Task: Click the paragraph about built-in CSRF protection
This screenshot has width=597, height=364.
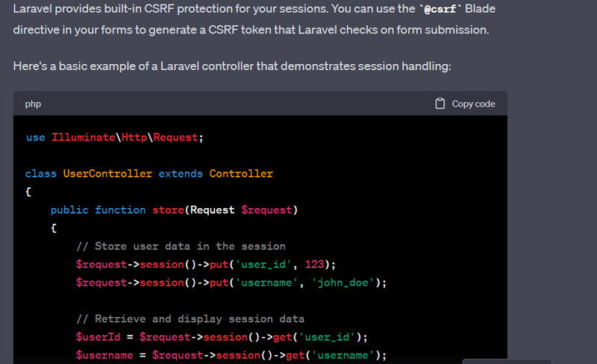Action: tap(254, 19)
